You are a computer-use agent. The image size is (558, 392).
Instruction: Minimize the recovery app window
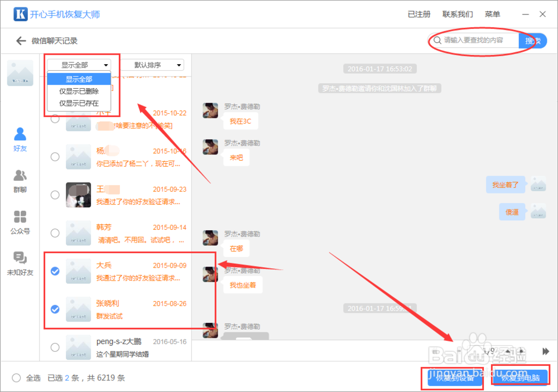[525, 14]
